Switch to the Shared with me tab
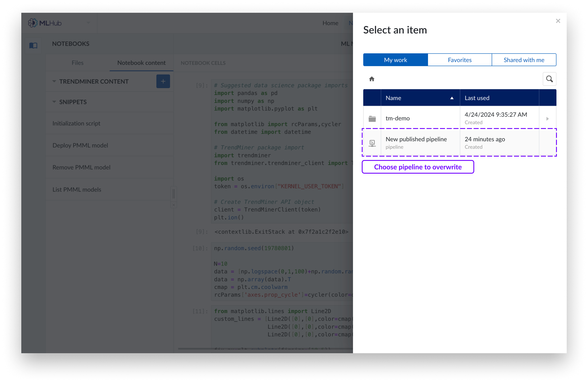This screenshot has height=383, width=588. (x=524, y=60)
